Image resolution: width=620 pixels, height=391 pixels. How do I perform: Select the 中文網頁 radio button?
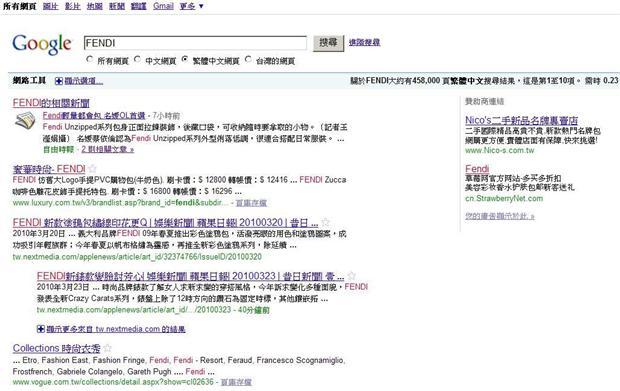click(137, 59)
